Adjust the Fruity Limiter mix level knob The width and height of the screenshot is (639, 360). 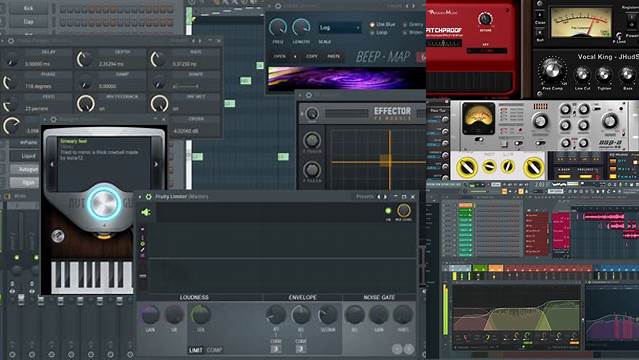pos(403,210)
